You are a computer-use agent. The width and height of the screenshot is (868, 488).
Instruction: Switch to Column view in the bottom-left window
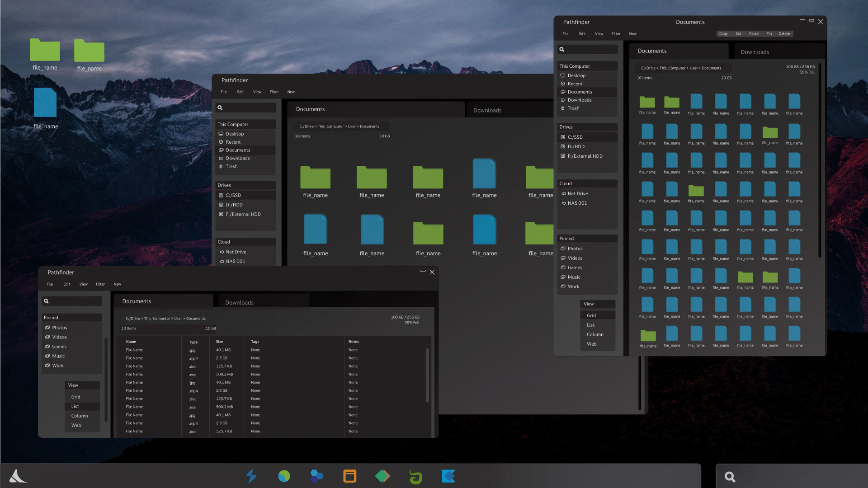[80, 416]
